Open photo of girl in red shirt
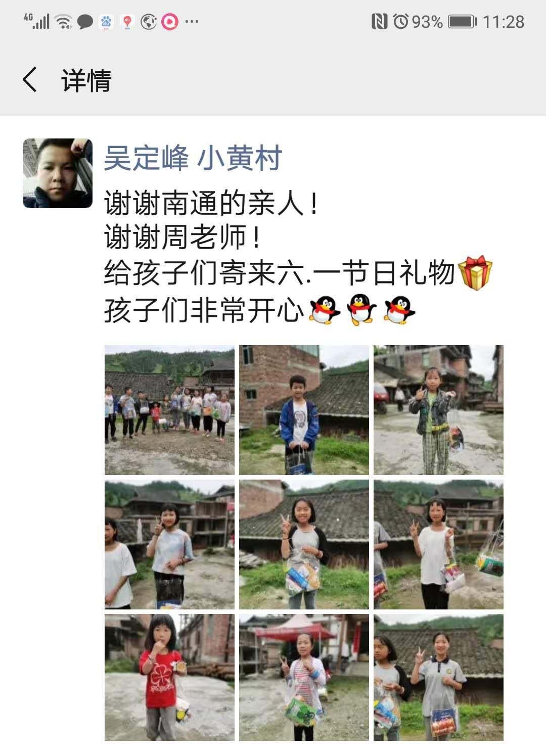546x756 pixels. click(169, 678)
